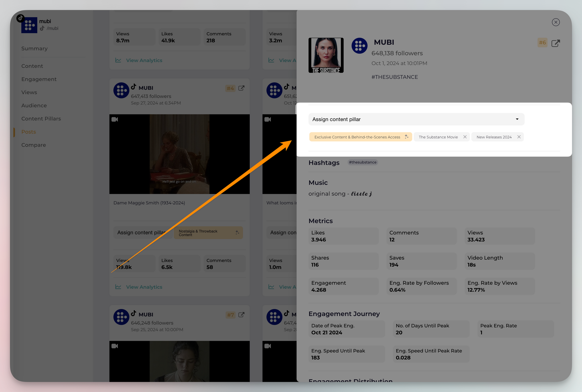
Task: Click original song - little j music text
Action: 340,194
